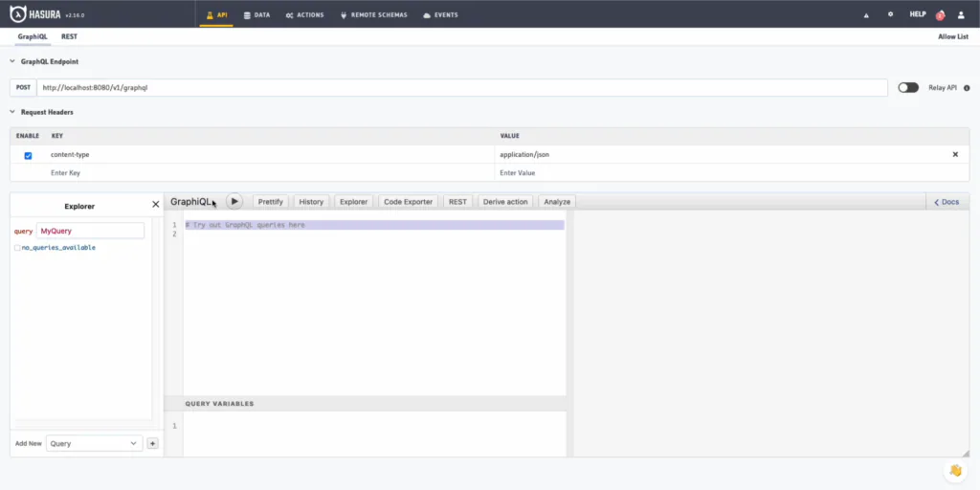Click the Hasura logo icon
This screenshot has width=980, height=490.
(x=17, y=13)
